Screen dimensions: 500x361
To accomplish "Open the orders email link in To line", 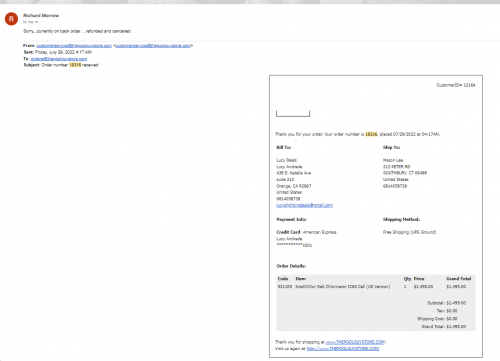I will tap(59, 59).
